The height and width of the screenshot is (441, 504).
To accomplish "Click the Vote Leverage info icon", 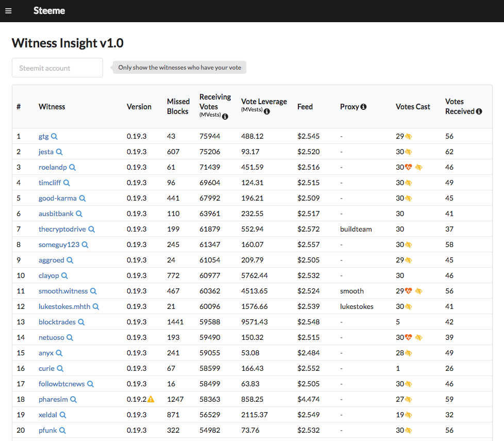I will [x=267, y=111].
